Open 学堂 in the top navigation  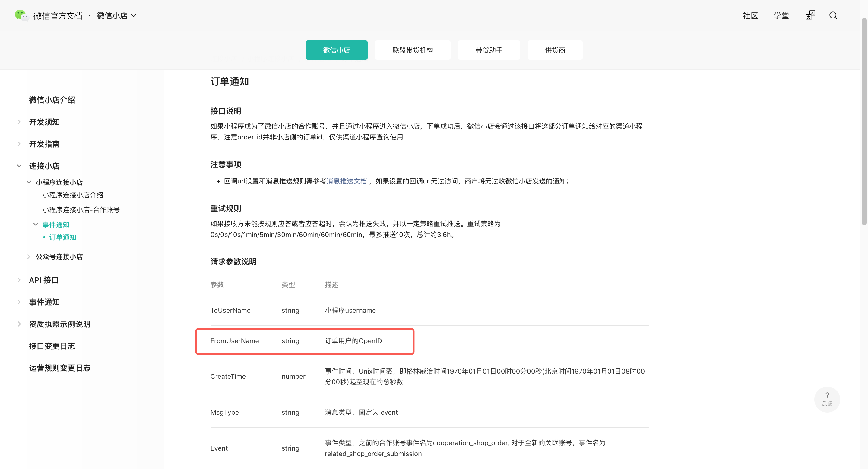(x=781, y=16)
